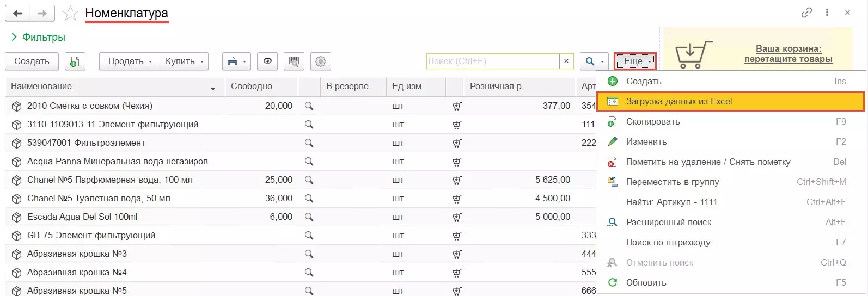Open the printer icon menu
The height and width of the screenshot is (296, 868).
236,61
